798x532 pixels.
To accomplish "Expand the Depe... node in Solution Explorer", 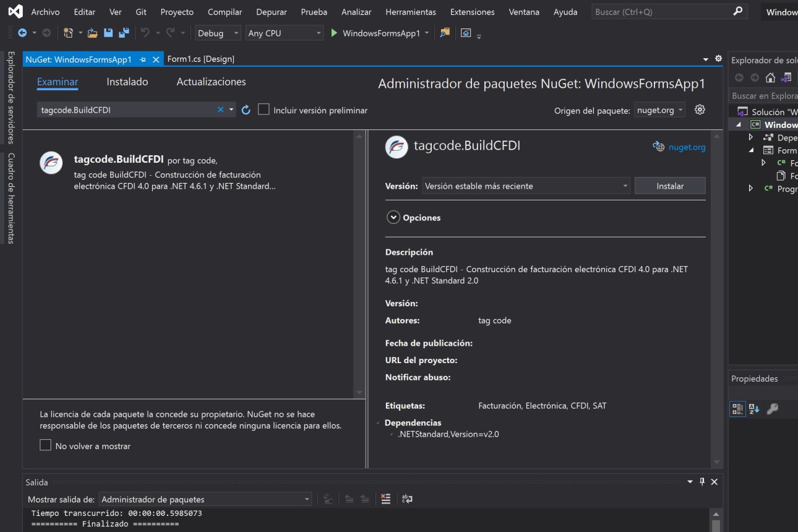I will point(751,137).
